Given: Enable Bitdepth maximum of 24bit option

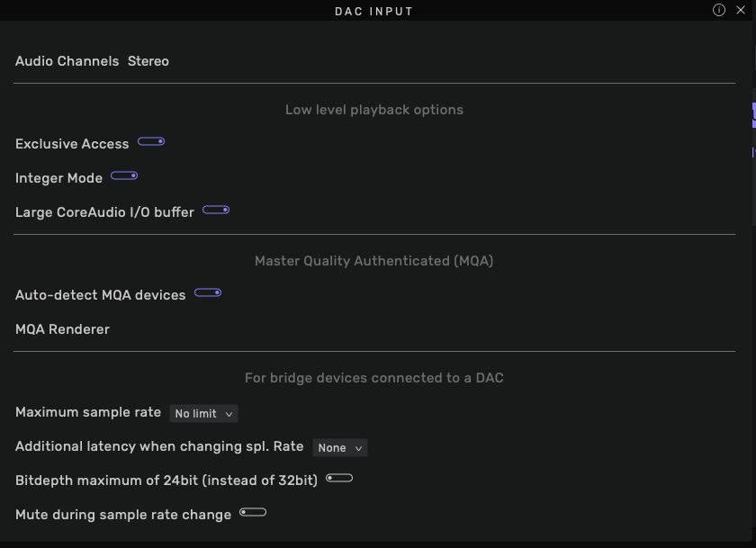Looking at the screenshot, I should (x=339, y=478).
